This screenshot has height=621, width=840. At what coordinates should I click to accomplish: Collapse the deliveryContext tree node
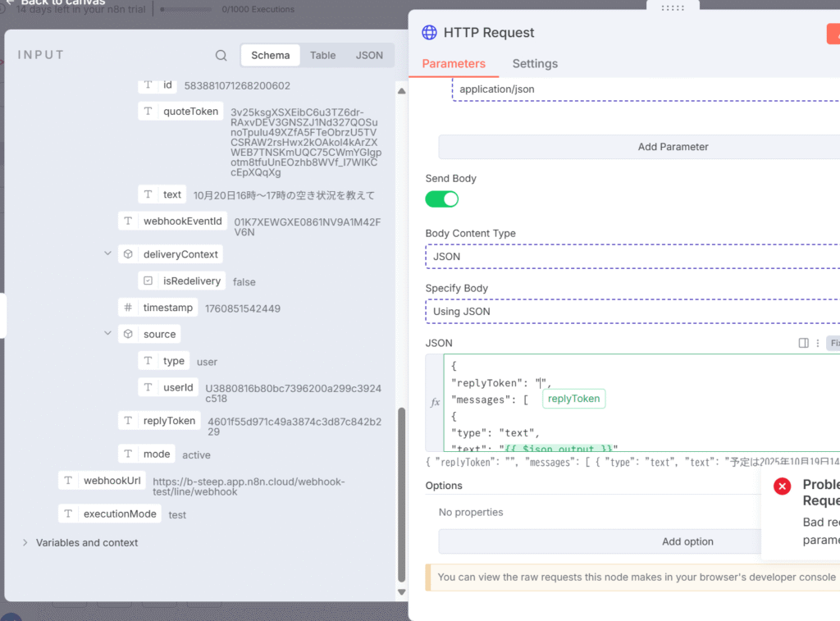pyautogui.click(x=107, y=254)
